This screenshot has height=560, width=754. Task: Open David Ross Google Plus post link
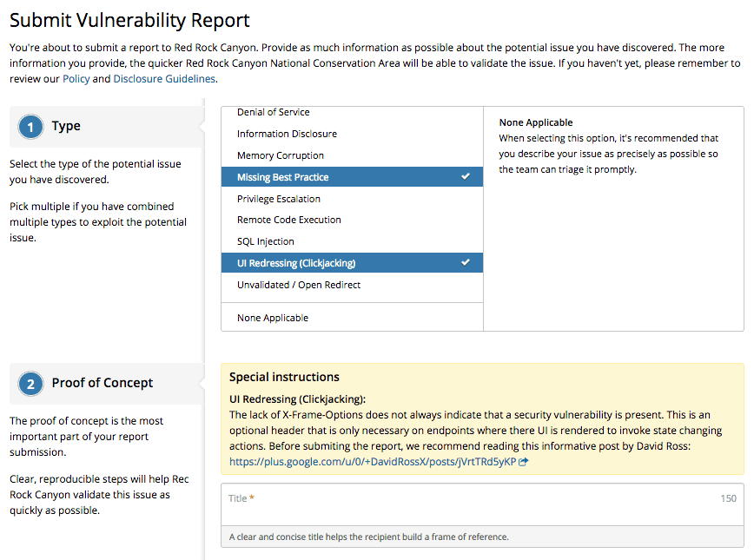373,463
